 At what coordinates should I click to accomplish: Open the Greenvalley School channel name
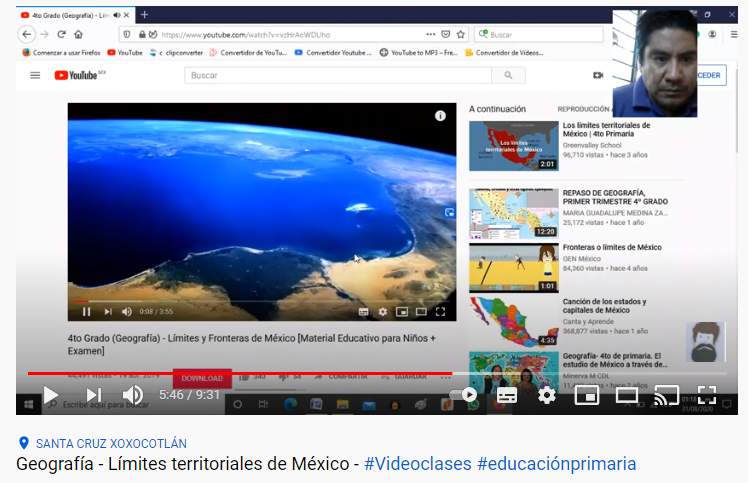(592, 145)
